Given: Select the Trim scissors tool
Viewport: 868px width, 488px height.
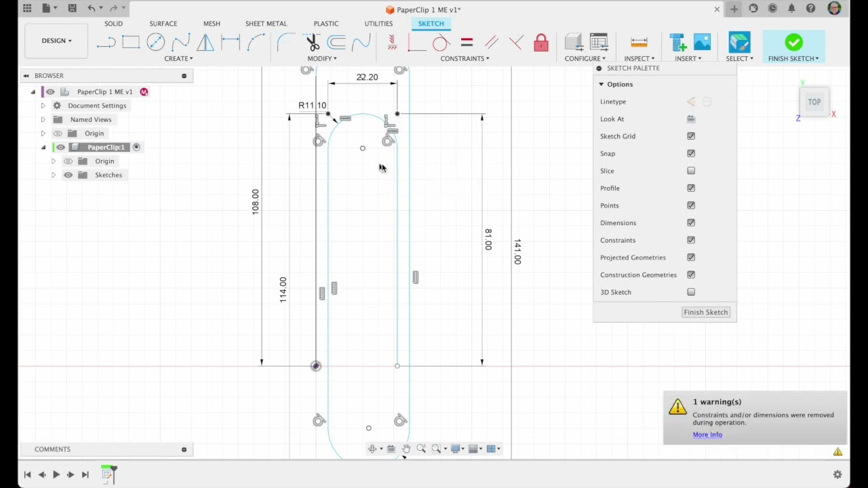Looking at the screenshot, I should [x=312, y=43].
